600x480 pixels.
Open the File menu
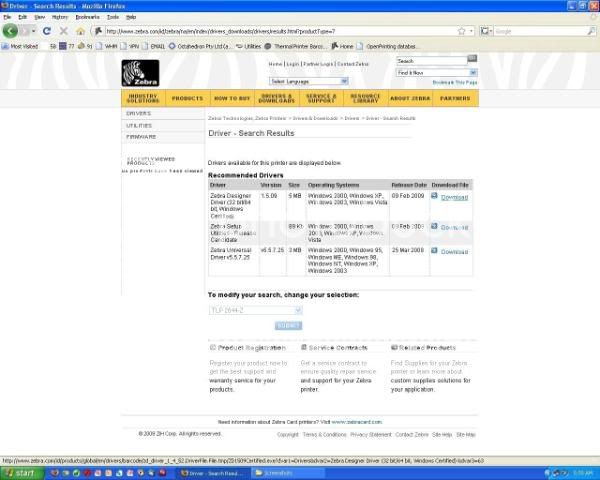click(7, 17)
